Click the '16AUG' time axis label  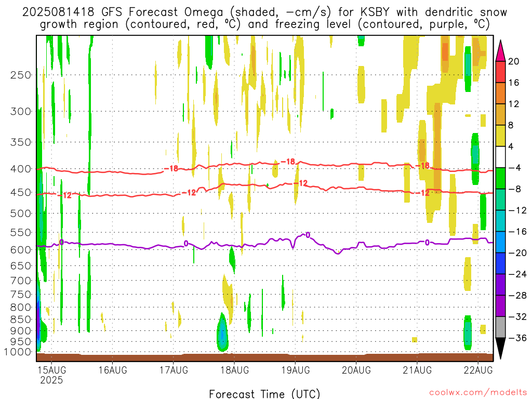113,370
